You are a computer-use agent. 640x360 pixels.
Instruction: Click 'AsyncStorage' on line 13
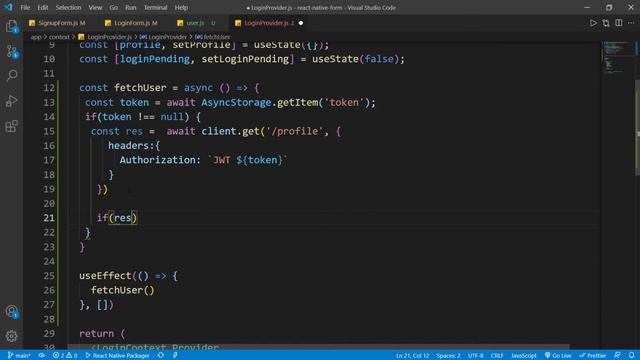coord(236,102)
